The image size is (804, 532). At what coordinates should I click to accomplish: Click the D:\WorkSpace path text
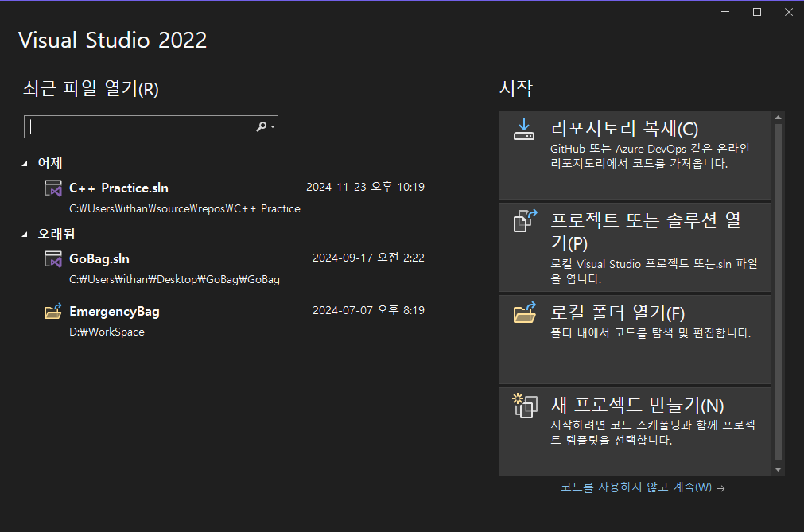click(107, 332)
